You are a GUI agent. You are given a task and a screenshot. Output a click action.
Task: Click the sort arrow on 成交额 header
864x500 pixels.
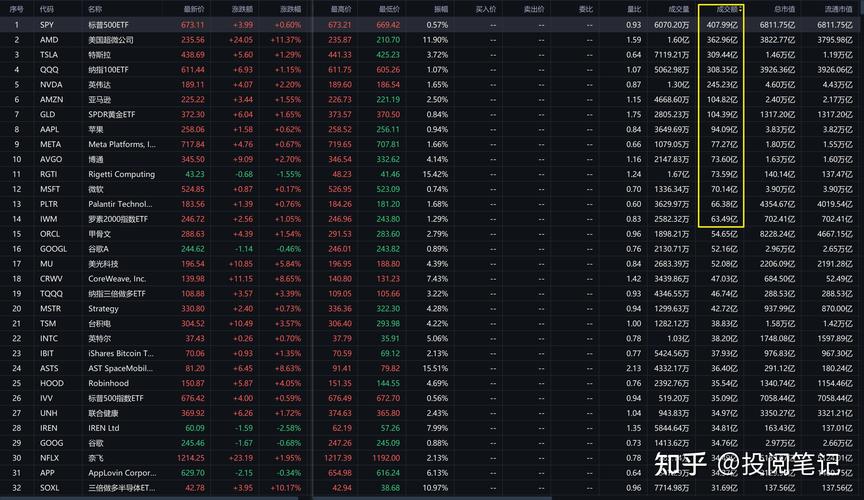(741, 9)
